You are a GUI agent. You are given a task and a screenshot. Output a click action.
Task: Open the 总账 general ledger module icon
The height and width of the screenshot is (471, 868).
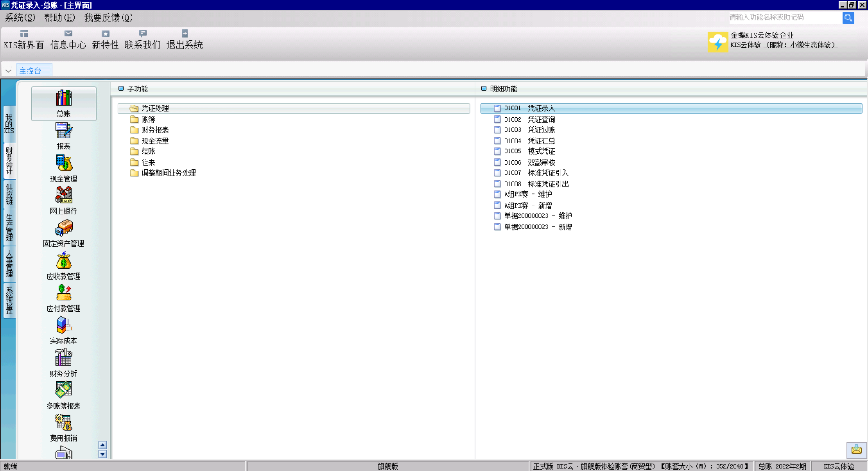click(64, 99)
